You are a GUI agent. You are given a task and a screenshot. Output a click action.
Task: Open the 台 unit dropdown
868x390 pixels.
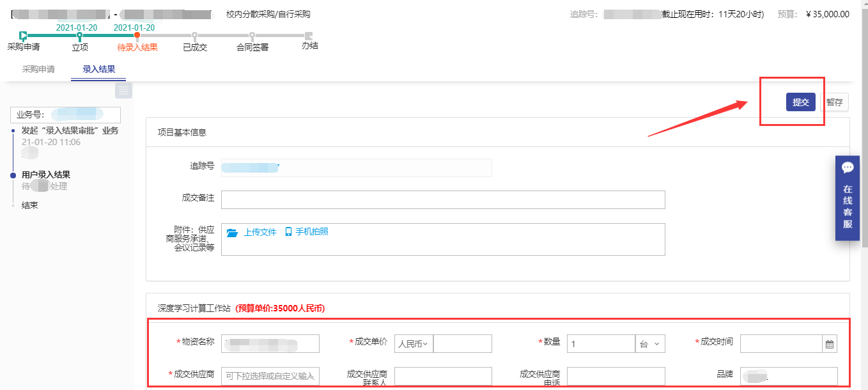click(x=650, y=344)
